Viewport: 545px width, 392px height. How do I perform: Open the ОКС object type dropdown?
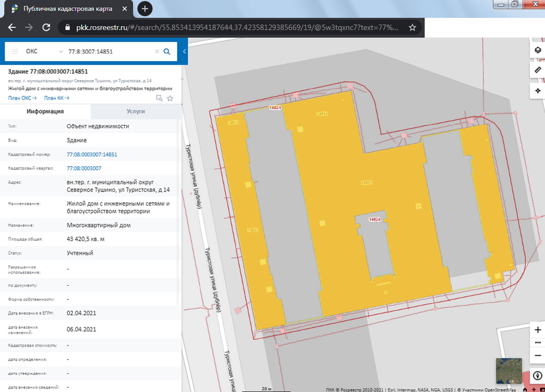click(44, 51)
